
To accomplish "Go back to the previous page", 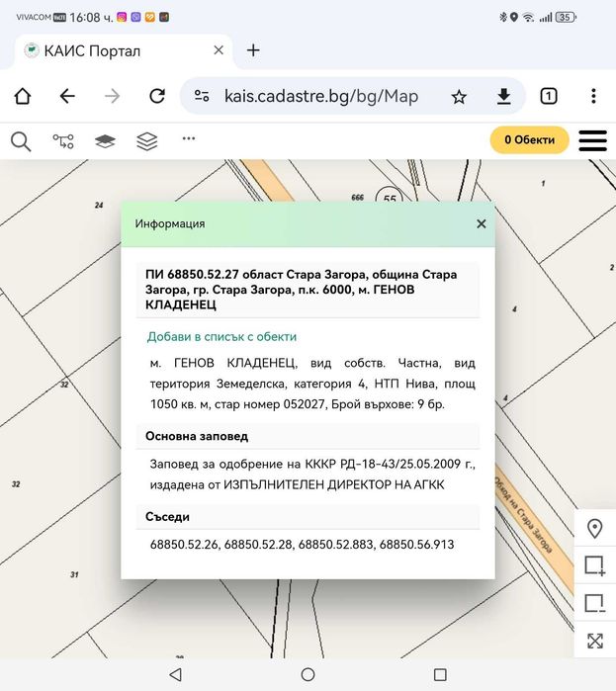I will 67,96.
